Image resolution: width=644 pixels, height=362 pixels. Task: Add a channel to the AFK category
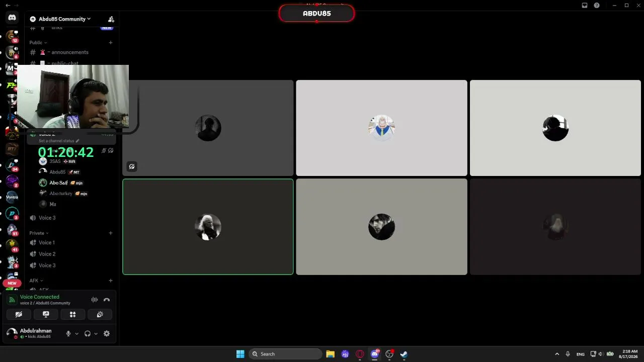111,281
